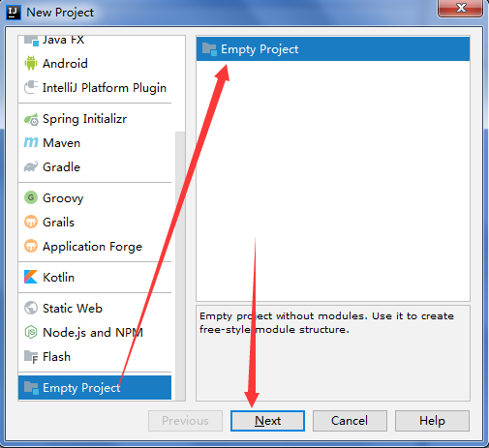Click the Static Web globe icon
Image resolution: width=489 pixels, height=448 pixels.
tap(31, 308)
